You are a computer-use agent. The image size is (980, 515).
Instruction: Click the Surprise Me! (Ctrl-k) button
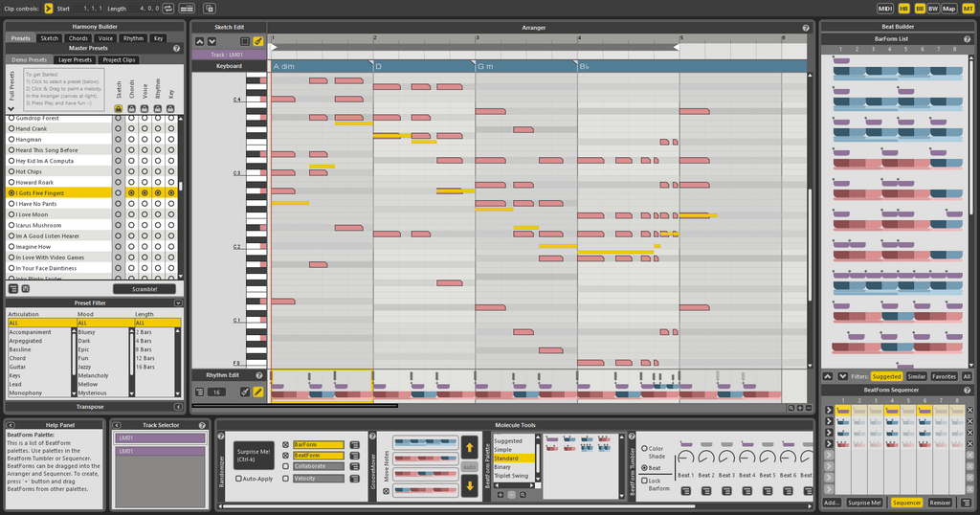(x=253, y=455)
